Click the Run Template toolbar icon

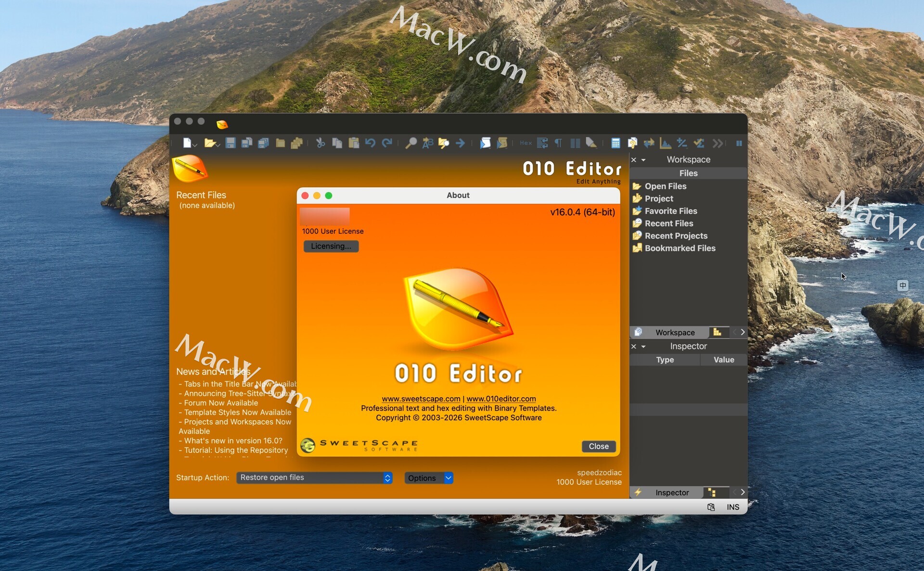tap(502, 143)
